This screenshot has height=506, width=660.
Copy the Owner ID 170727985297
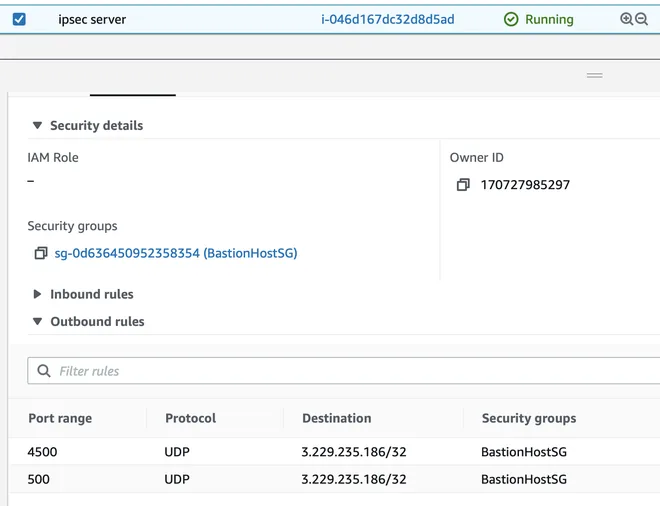(463, 184)
